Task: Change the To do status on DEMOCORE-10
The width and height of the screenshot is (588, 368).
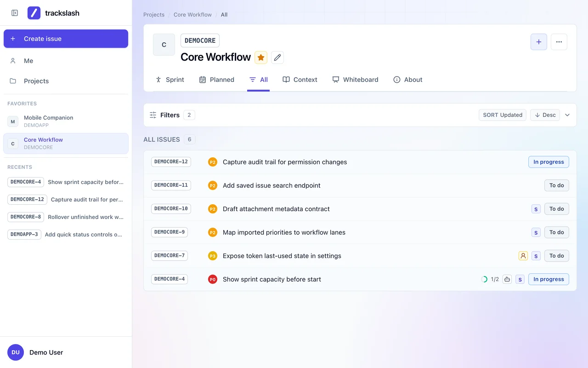Action: pyautogui.click(x=557, y=209)
